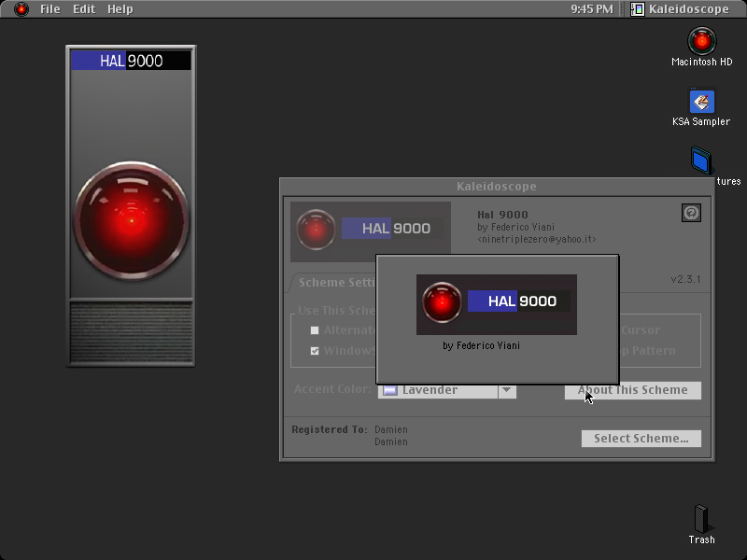747x560 pixels.
Task: Click the question mark help icon in Kaleidoscope
Action: (691, 213)
